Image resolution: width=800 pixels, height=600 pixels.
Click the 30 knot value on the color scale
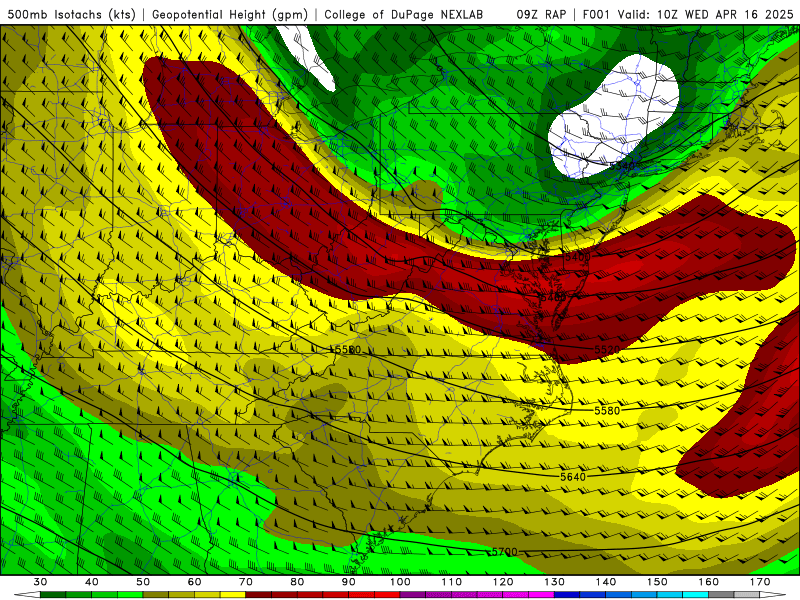click(40, 582)
